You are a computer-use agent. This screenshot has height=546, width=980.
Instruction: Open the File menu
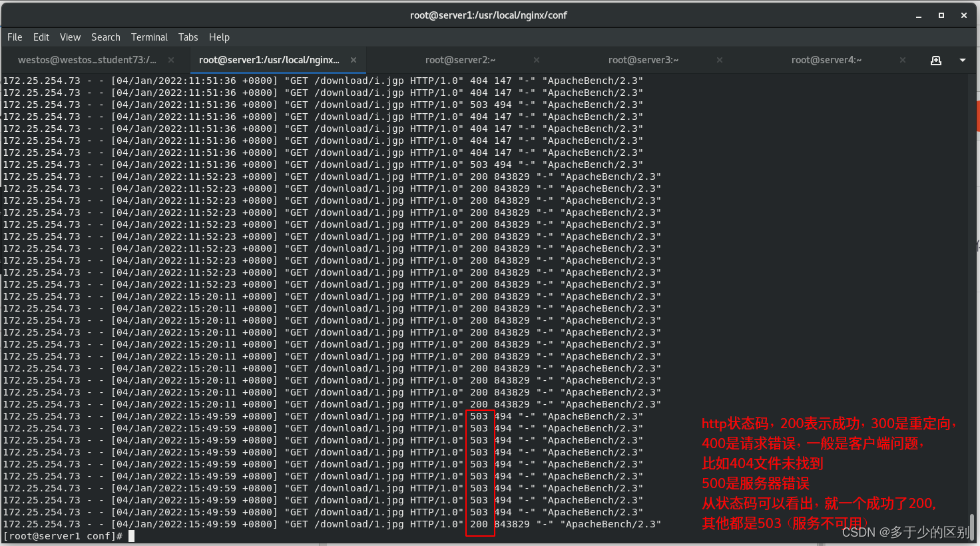click(15, 37)
